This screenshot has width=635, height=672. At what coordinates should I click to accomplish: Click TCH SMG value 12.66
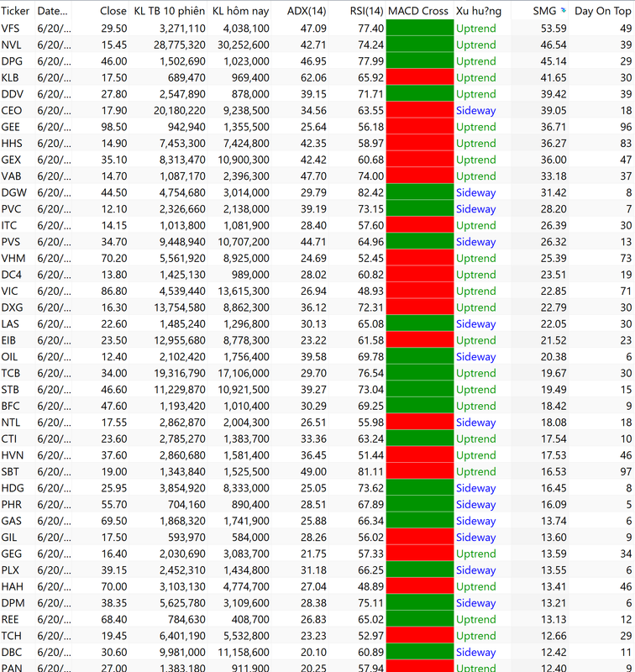coord(554,636)
